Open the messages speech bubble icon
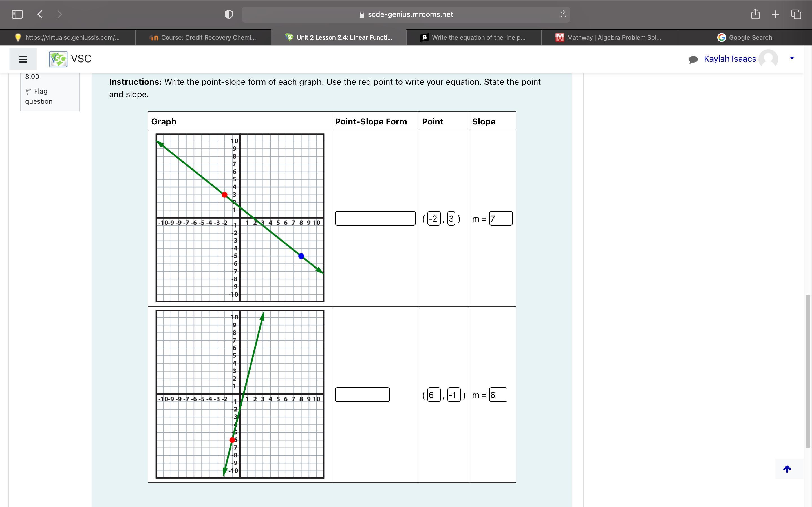 [x=693, y=59]
